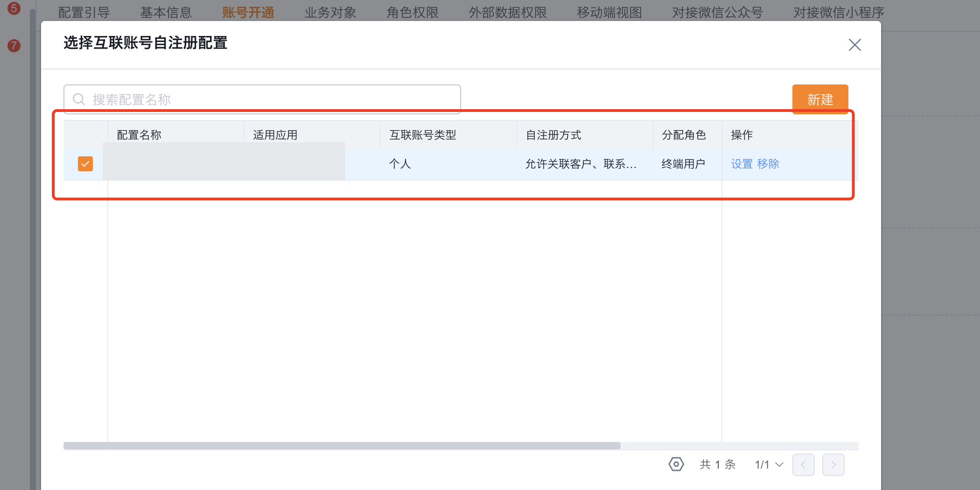The width and height of the screenshot is (980, 490).
Task: Click the search magnifier icon
Action: 79,99
